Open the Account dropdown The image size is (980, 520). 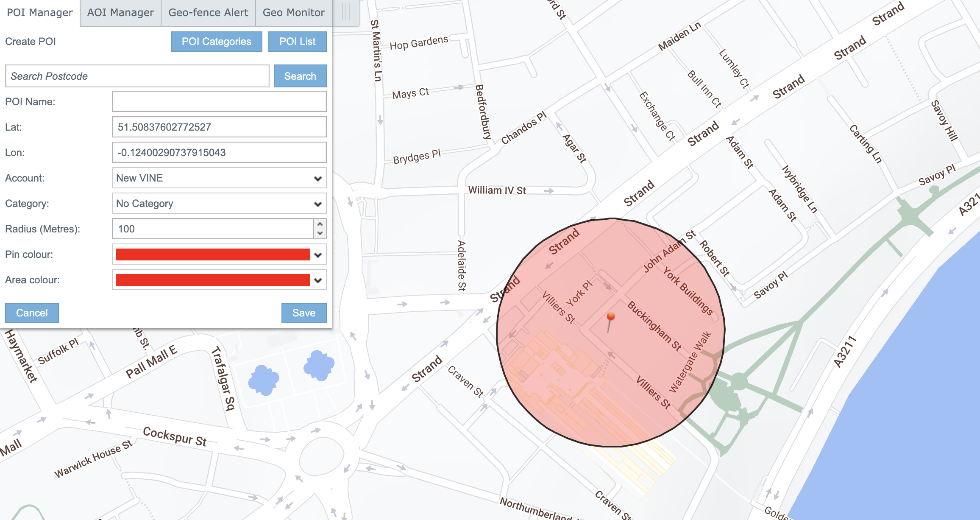pos(219,178)
